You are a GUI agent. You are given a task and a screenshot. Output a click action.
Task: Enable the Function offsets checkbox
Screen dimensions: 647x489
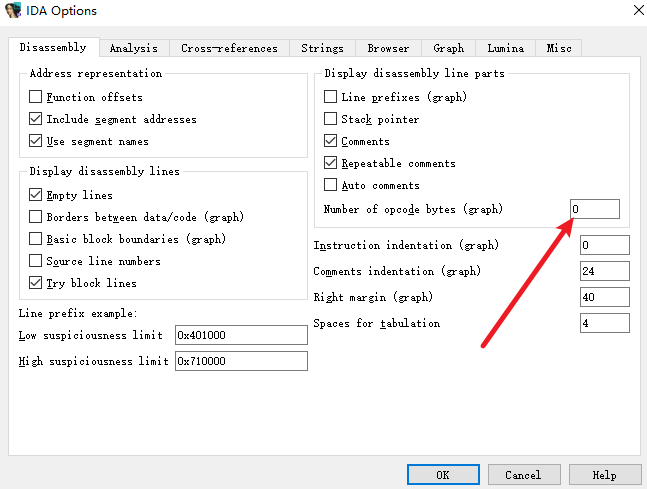(35, 97)
